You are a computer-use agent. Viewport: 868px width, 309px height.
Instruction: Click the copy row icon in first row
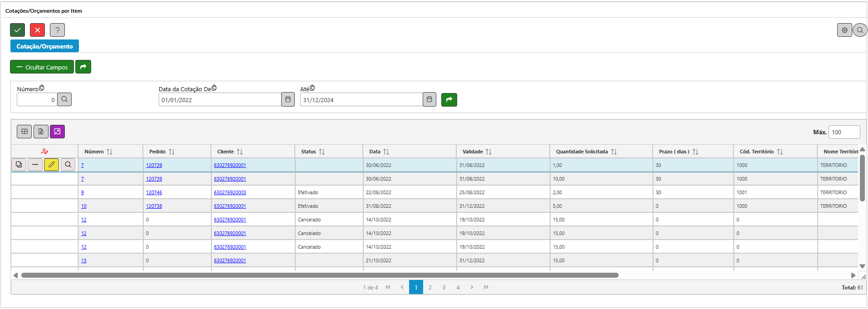pos(19,165)
